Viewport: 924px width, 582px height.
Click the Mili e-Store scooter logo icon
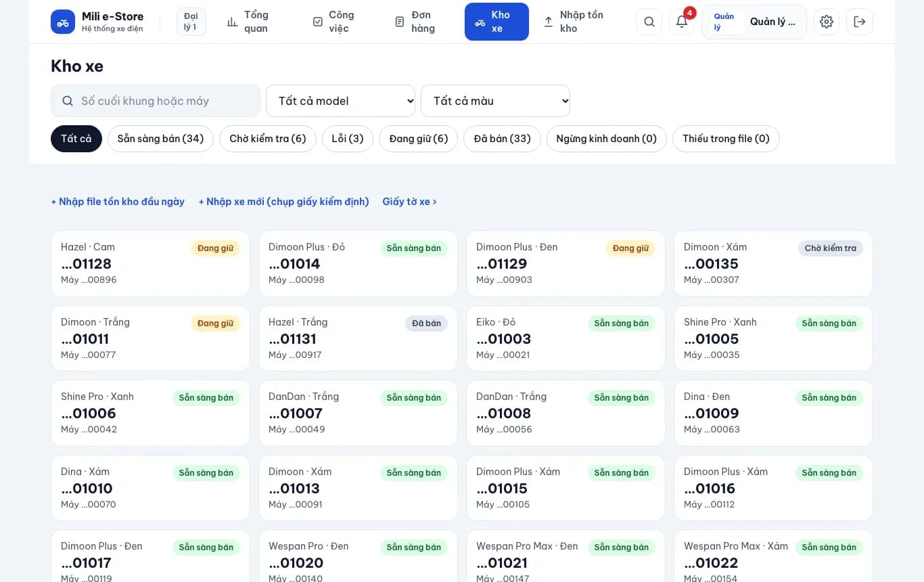[x=63, y=22]
